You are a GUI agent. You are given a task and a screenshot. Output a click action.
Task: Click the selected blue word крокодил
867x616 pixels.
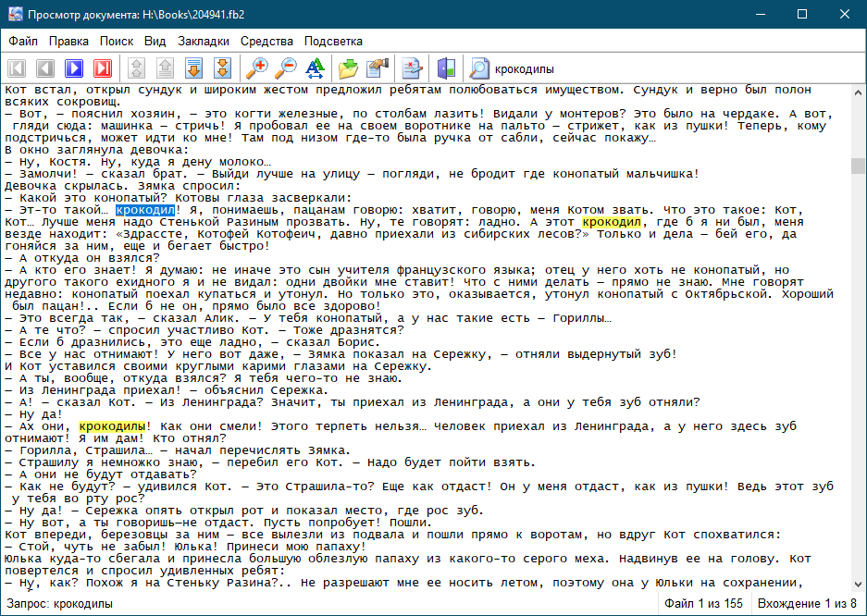point(145,210)
